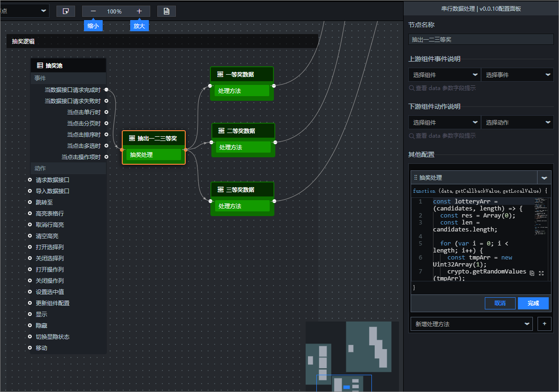
Task: Click the 事件 section header in 抽奖池
Action: (69, 78)
